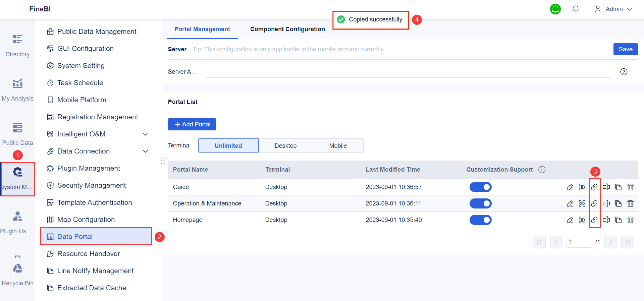Image resolution: width=644 pixels, height=301 pixels.
Task: Open Directory in the left sidebar
Action: click(17, 46)
